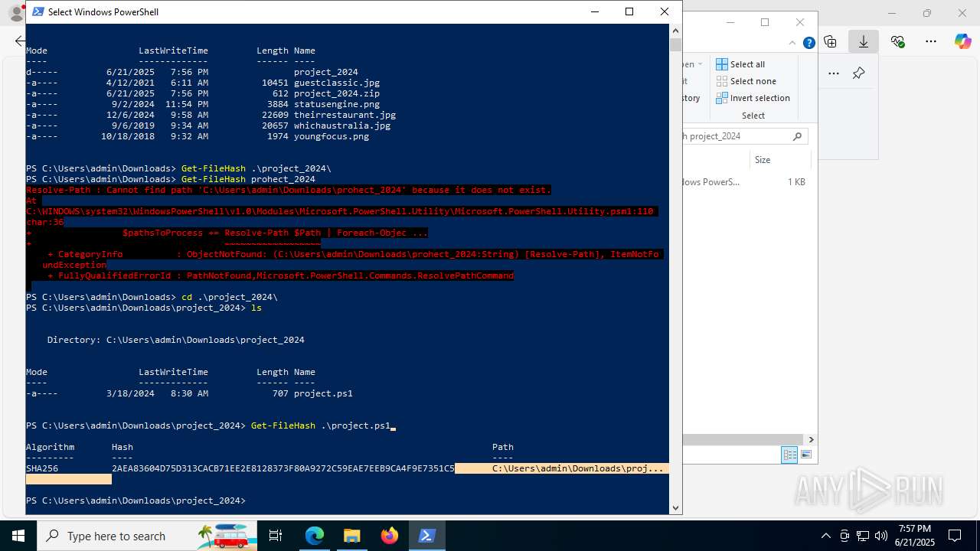Click Edge back arrow button
This screenshot has width=980, height=551.
[20, 41]
